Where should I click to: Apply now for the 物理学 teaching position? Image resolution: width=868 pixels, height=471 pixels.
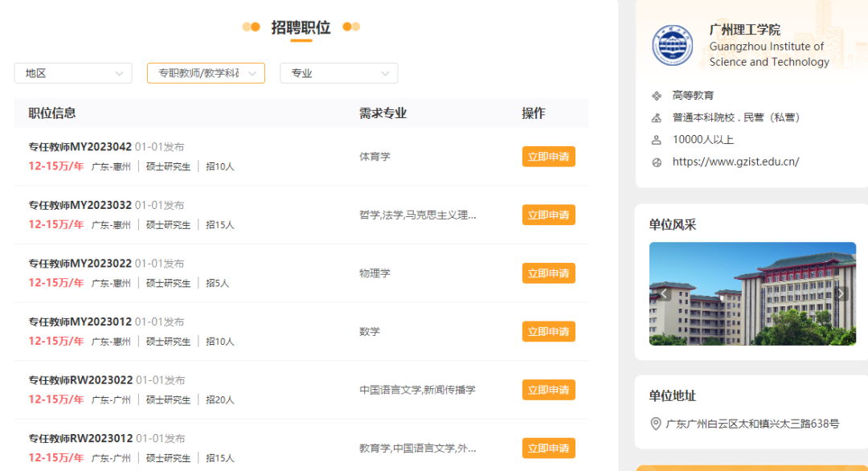click(x=548, y=273)
